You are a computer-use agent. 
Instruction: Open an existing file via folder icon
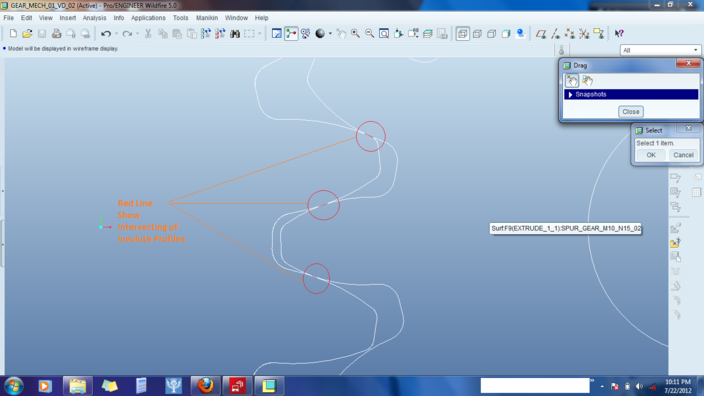(x=27, y=34)
